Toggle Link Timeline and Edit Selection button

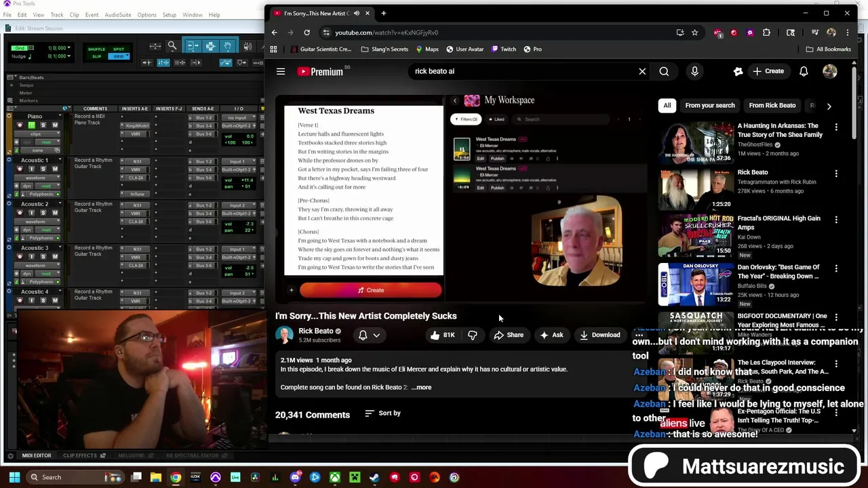[x=163, y=62]
